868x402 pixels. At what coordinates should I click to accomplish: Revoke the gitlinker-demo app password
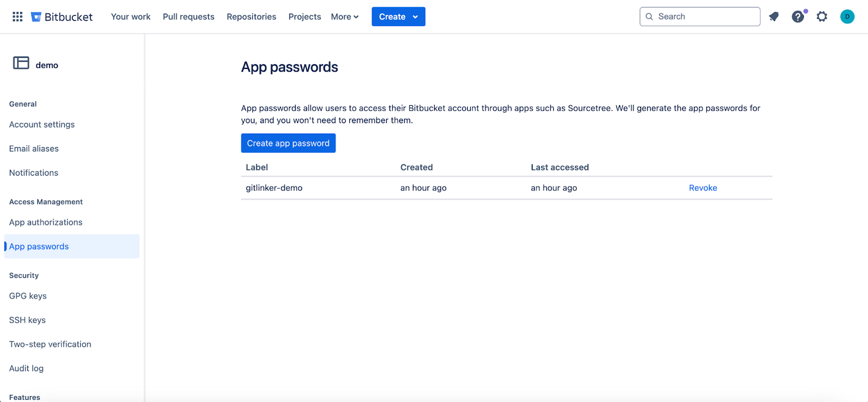pyautogui.click(x=703, y=188)
